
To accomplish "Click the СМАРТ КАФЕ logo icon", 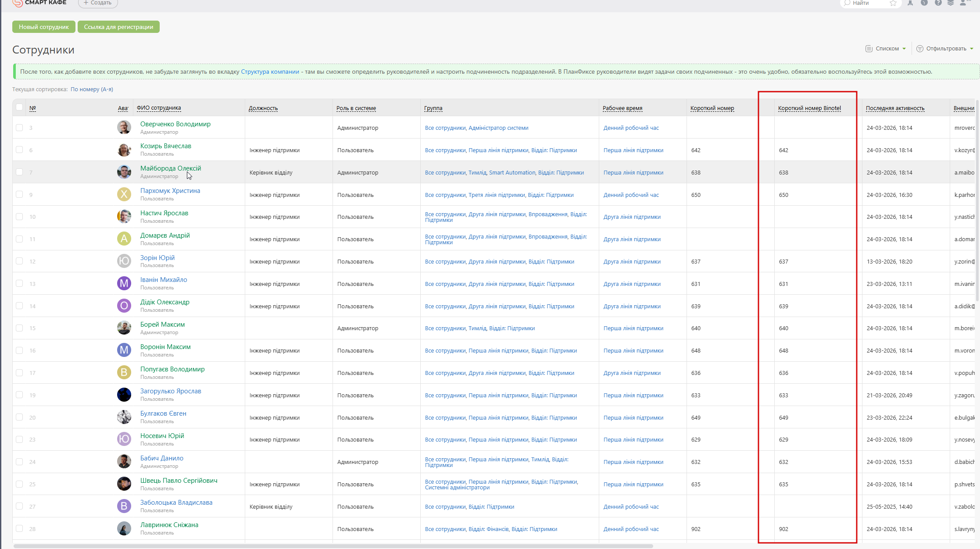I will point(18,3).
